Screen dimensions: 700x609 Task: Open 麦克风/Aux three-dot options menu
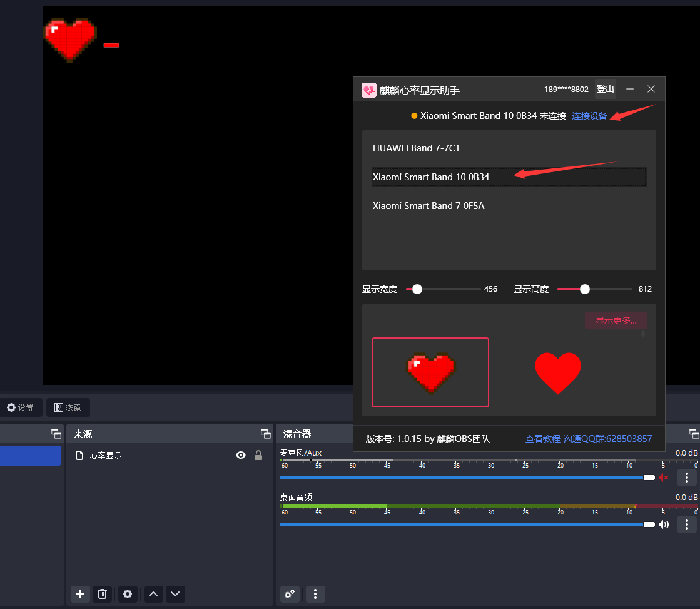[x=687, y=478]
